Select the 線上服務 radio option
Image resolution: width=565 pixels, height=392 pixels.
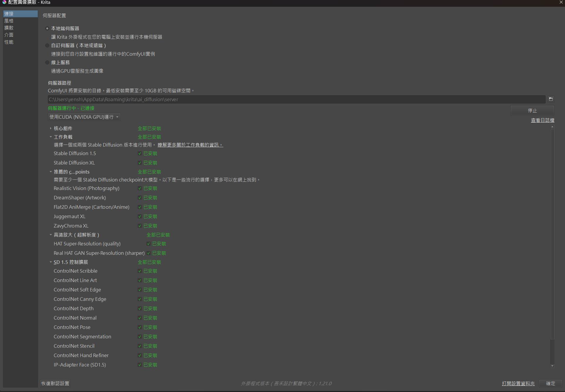pyautogui.click(x=47, y=62)
